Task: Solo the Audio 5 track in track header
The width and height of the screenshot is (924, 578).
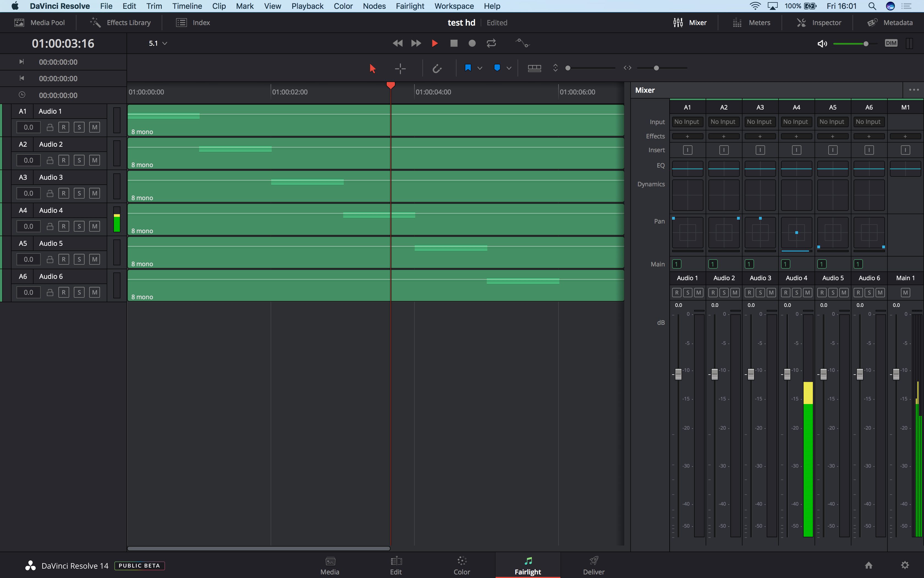Action: pyautogui.click(x=79, y=259)
